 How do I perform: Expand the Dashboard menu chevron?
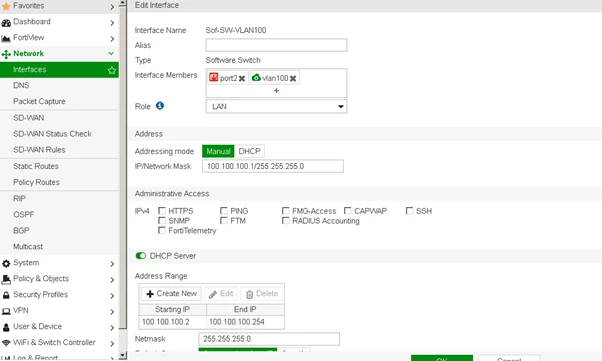point(112,23)
